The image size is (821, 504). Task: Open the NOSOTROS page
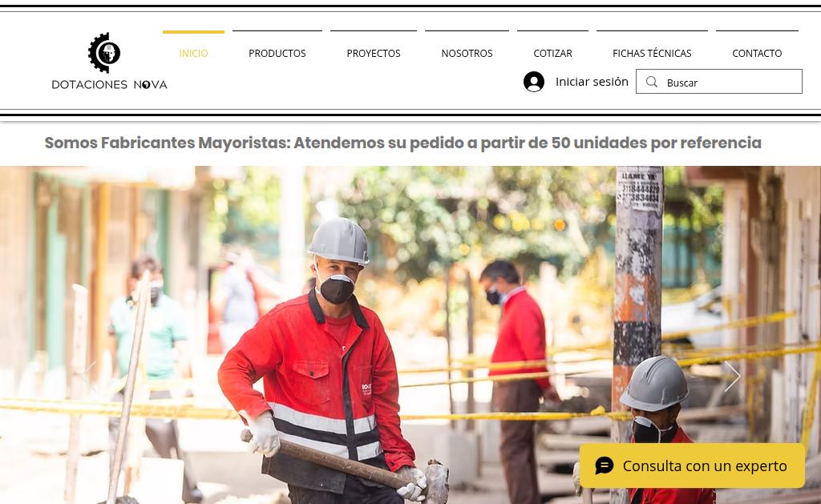point(467,53)
